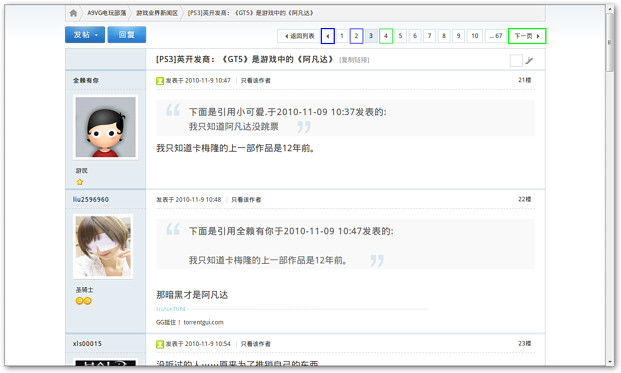This screenshot has width=621, height=373.
Task: Click 只看该作者 on floor 21 post
Action: [x=255, y=81]
